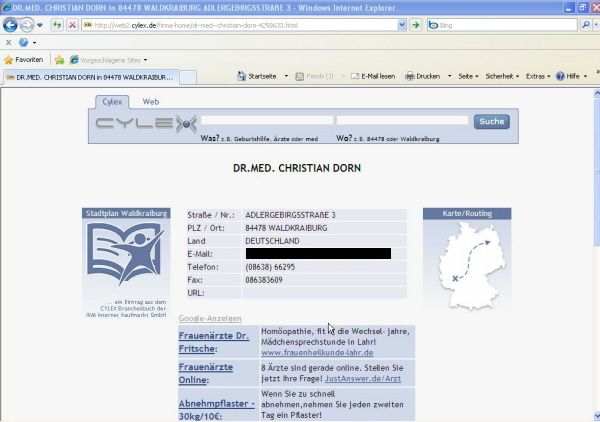Restore down the Internet Explorer window
Screen dimensions: 600x422
coord(582,8)
